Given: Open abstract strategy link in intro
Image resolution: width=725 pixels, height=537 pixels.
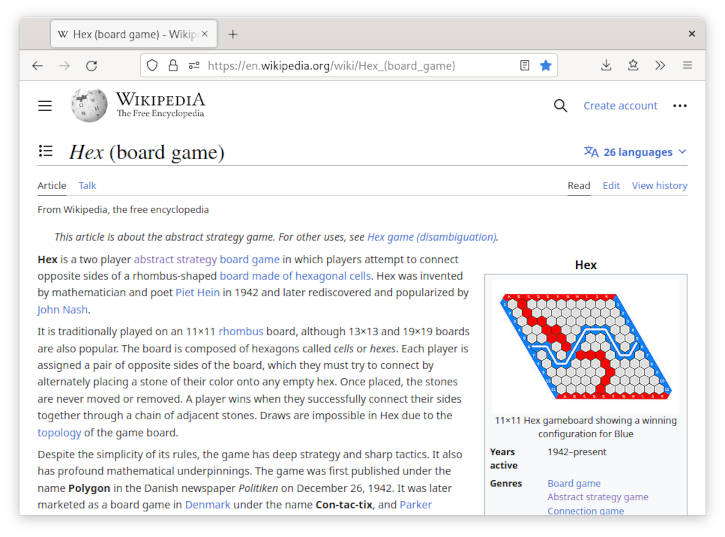Looking at the screenshot, I should (x=175, y=259).
